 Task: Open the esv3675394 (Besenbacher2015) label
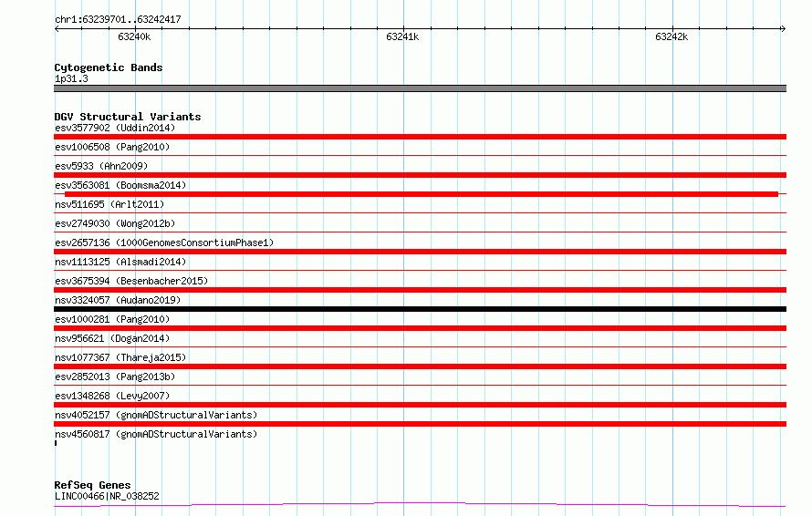tap(131, 281)
